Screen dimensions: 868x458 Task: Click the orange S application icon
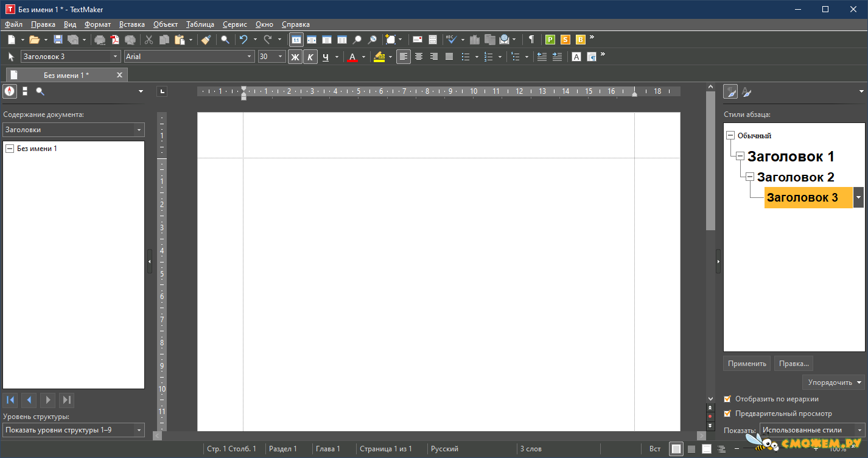(x=565, y=40)
